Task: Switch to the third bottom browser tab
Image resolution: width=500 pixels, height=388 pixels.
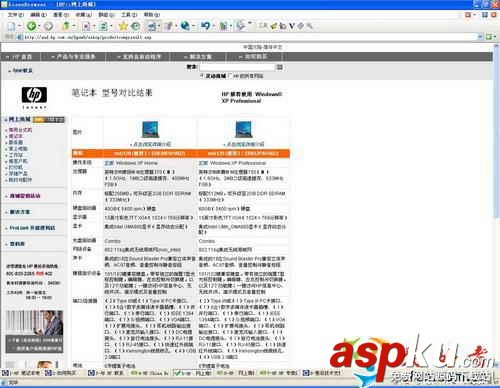Action: pyautogui.click(x=106, y=373)
